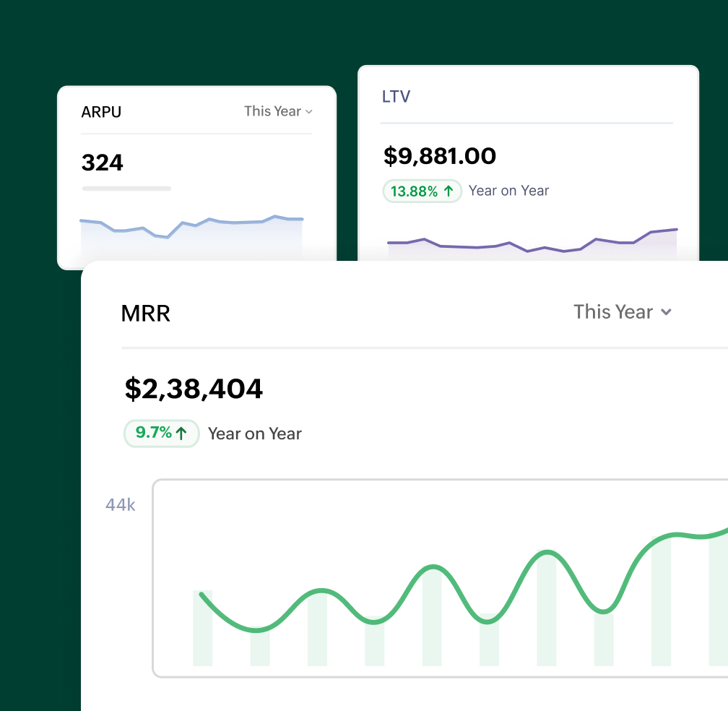Expand the time range chevron beside MRR
728x711 pixels.
click(667, 313)
